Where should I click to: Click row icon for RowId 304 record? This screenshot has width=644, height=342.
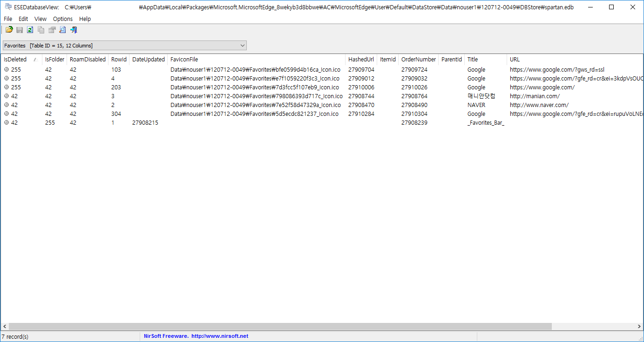pos(7,114)
